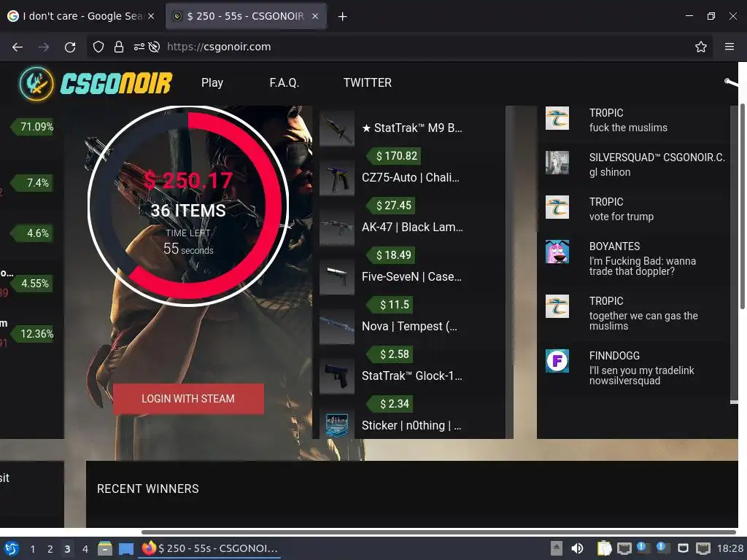Switch to workspace 1 in the taskbar
747x560 pixels.
32,549
